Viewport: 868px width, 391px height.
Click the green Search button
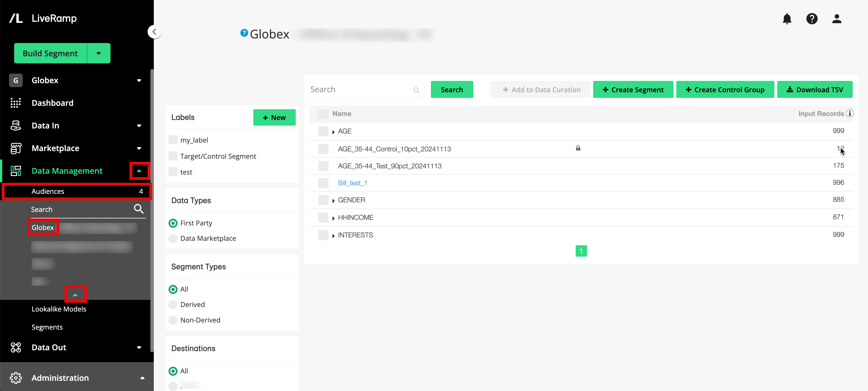coord(452,89)
